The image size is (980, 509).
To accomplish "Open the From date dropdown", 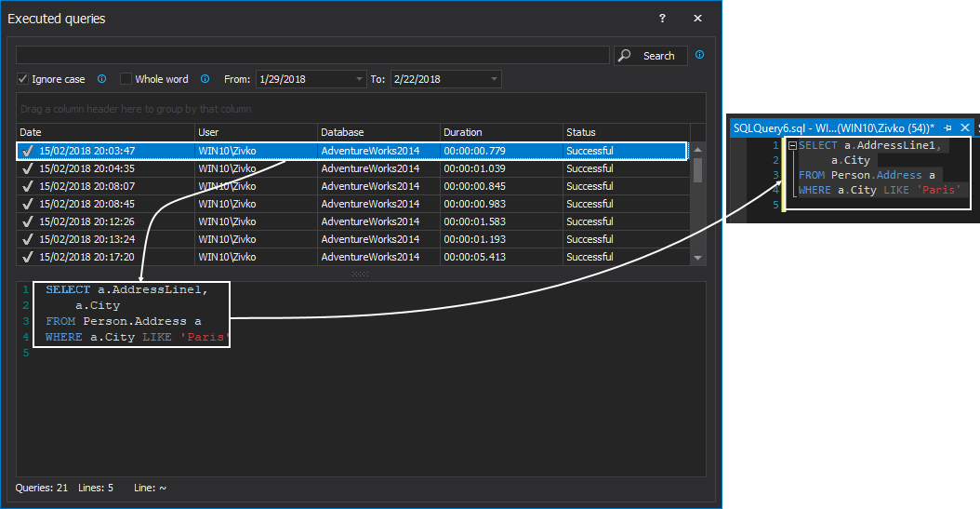I will click(x=359, y=80).
